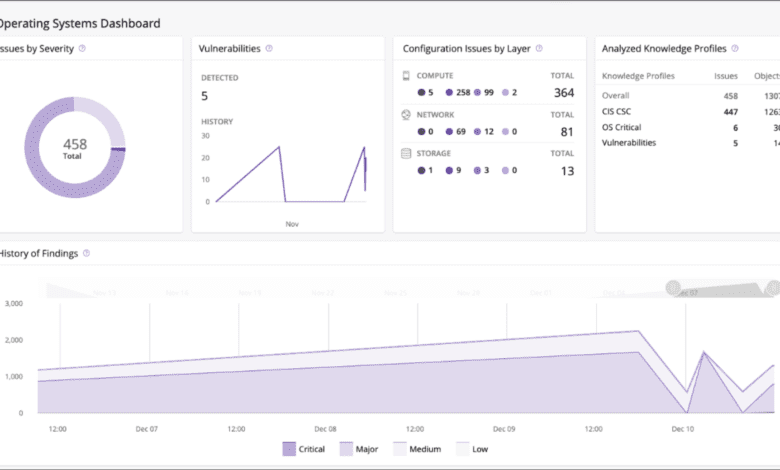The height and width of the screenshot is (470, 780).
Task: Click the 458 Total donut chart center
Action: (75, 148)
